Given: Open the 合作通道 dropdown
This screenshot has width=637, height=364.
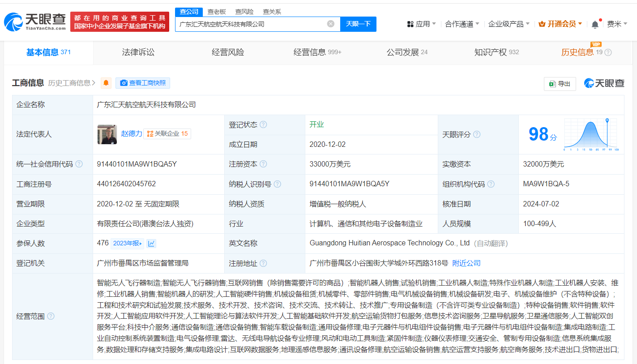Looking at the screenshot, I should [x=462, y=24].
